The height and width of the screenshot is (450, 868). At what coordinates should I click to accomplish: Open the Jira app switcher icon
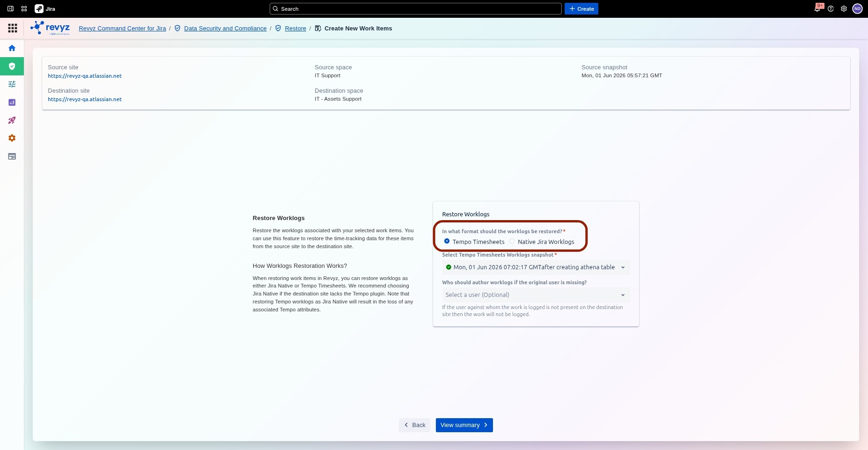pyautogui.click(x=24, y=9)
